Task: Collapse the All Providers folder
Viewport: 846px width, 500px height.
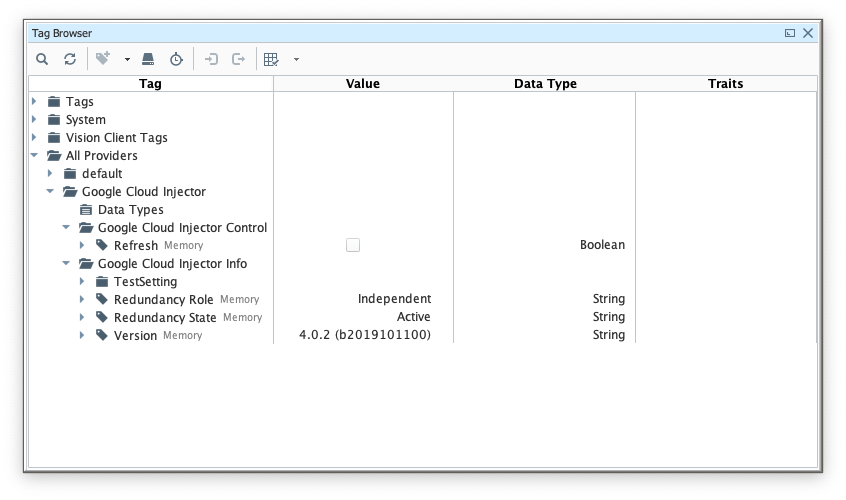Action: click(x=35, y=155)
